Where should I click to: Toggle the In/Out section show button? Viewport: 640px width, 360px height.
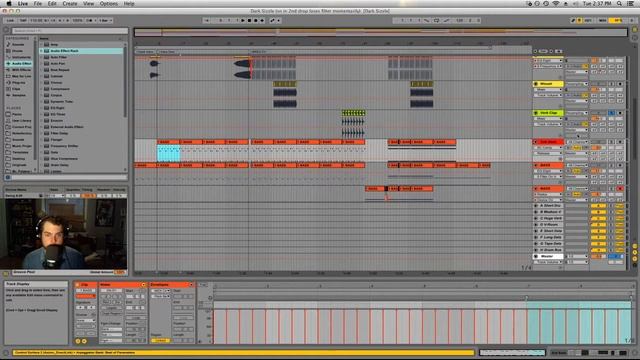pos(635,247)
